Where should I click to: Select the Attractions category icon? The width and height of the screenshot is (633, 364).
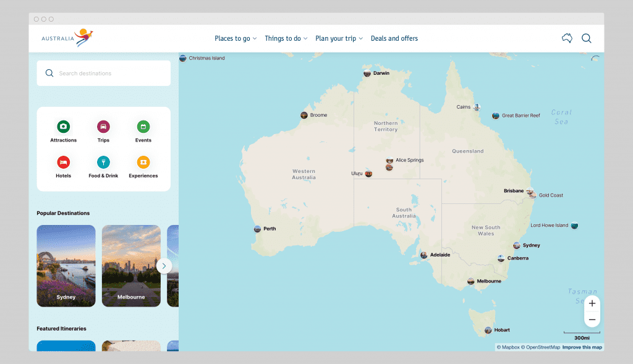click(x=63, y=126)
